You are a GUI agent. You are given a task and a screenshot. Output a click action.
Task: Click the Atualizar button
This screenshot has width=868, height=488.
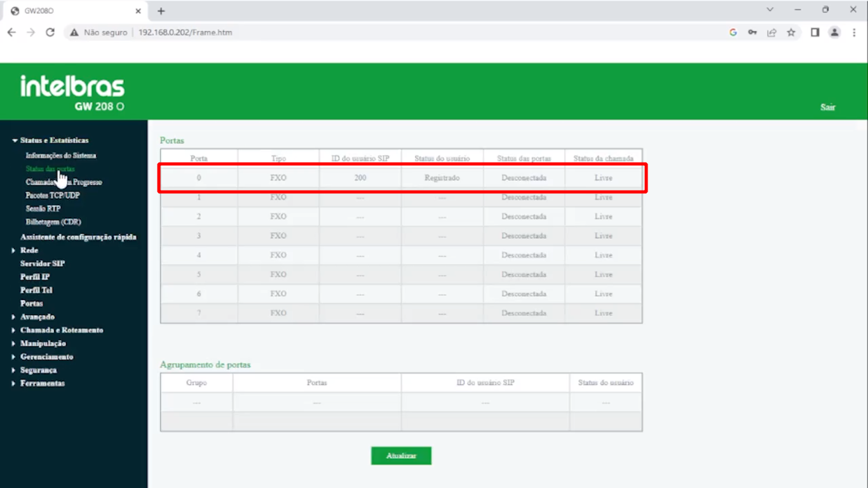coord(401,456)
